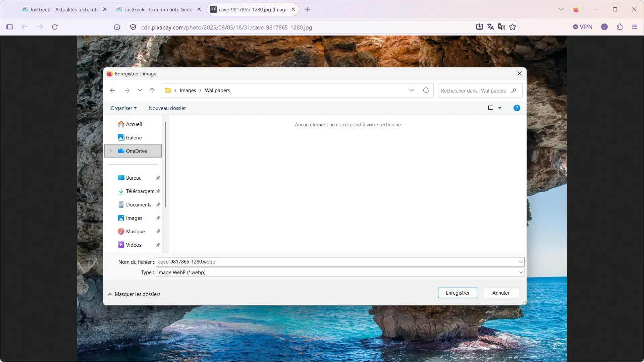Go to browser home page icon
Viewport: 644px width, 362px height.
(x=117, y=27)
